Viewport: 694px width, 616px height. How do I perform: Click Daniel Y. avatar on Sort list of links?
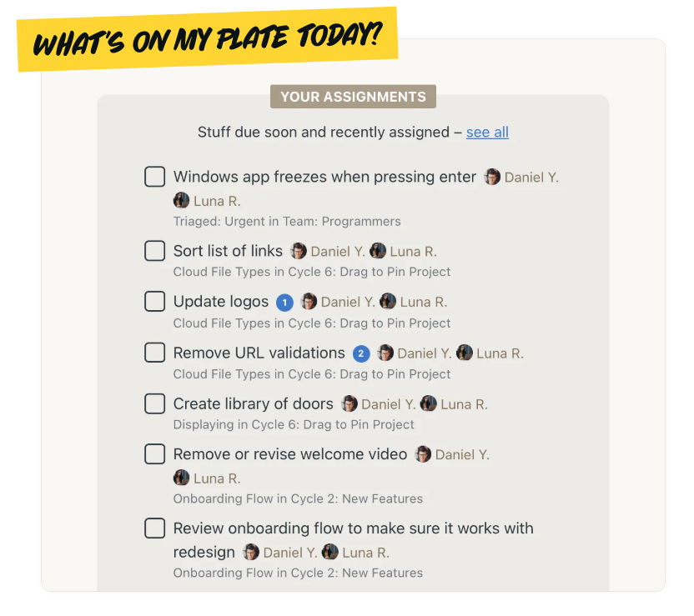(x=299, y=251)
